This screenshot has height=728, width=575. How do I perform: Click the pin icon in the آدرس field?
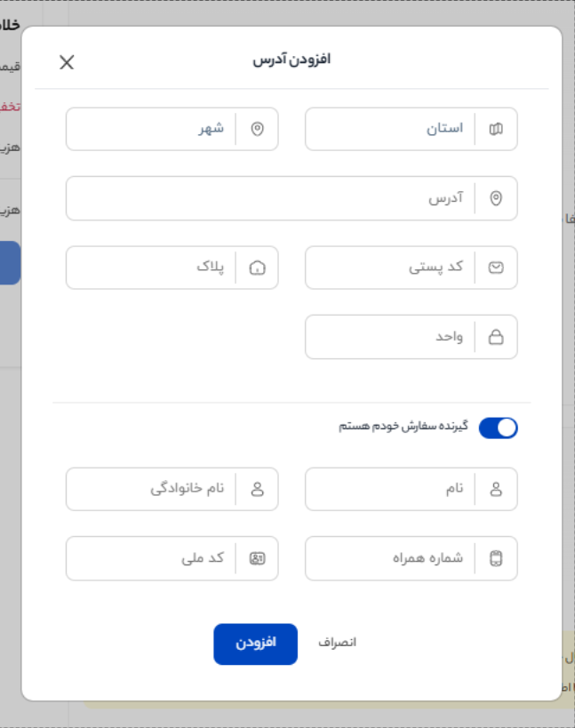click(x=496, y=198)
